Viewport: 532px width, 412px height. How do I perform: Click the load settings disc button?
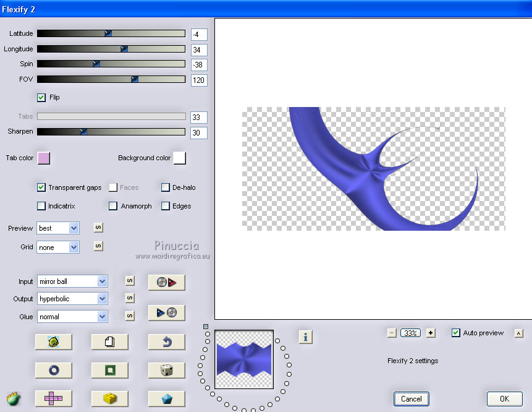click(167, 282)
